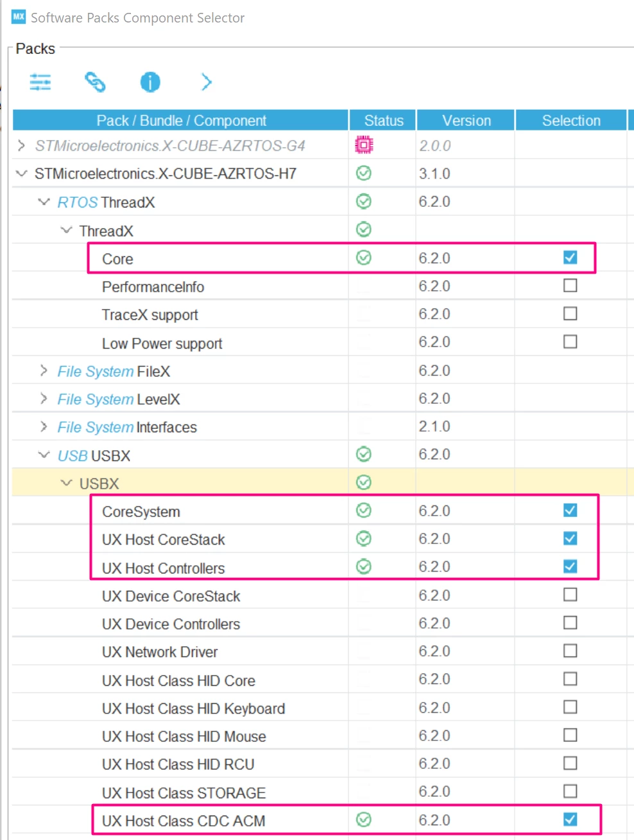Click the pink chip status icon for X-CUBE-AZRTOS-G4
Screen dimensions: 634x840
(x=364, y=145)
